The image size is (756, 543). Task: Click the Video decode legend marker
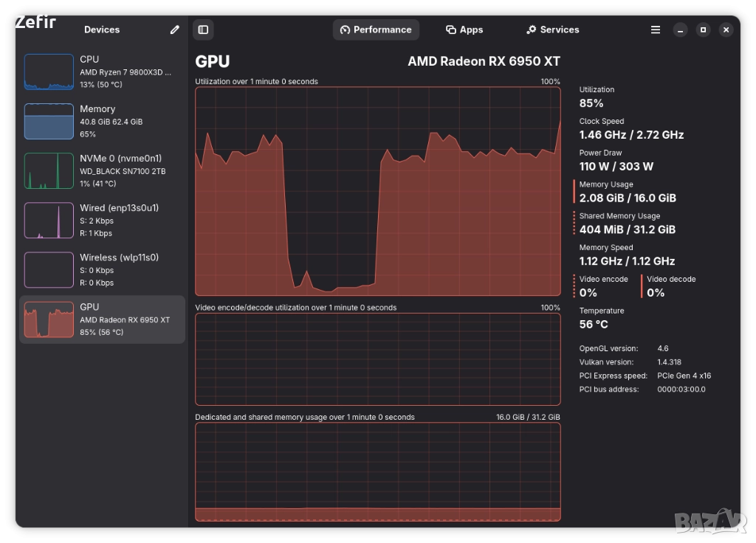(642, 286)
